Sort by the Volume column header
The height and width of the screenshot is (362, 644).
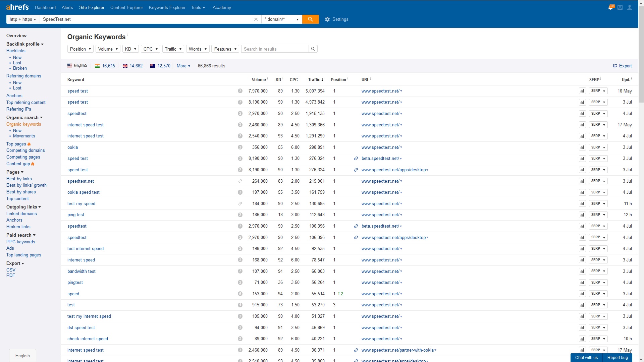pyautogui.click(x=259, y=80)
